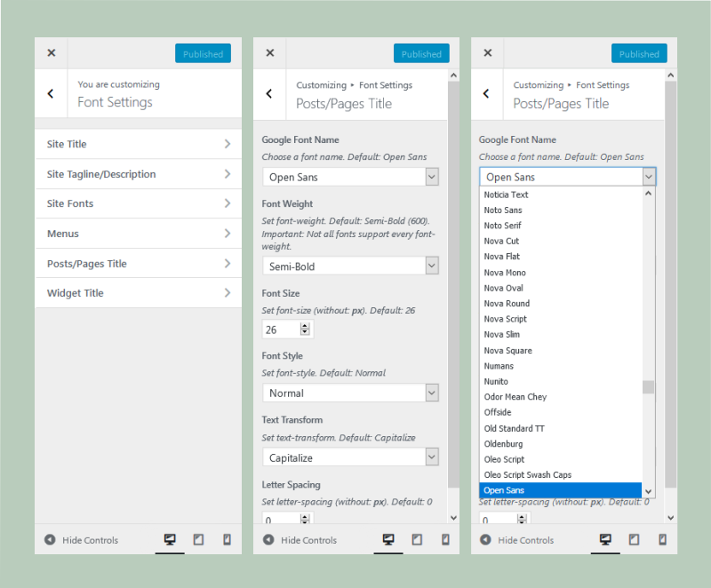The width and height of the screenshot is (711, 588).
Task: Switch to mobile preview in right panel
Action: (x=662, y=539)
